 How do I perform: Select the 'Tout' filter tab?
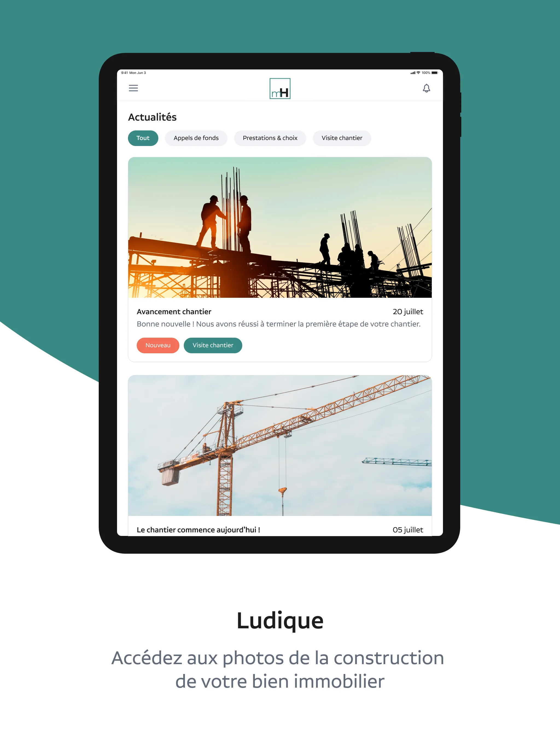(x=144, y=138)
